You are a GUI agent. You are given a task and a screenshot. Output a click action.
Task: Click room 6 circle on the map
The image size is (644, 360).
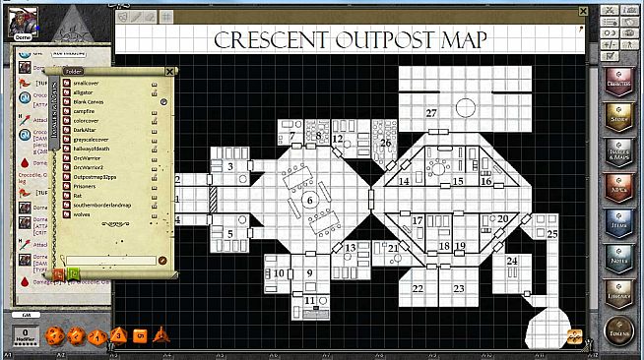[x=309, y=200]
